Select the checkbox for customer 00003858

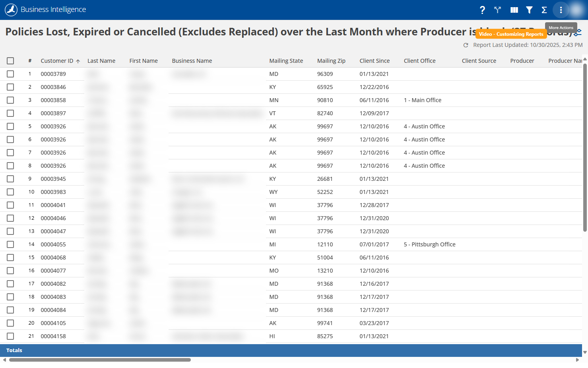[x=10, y=100]
